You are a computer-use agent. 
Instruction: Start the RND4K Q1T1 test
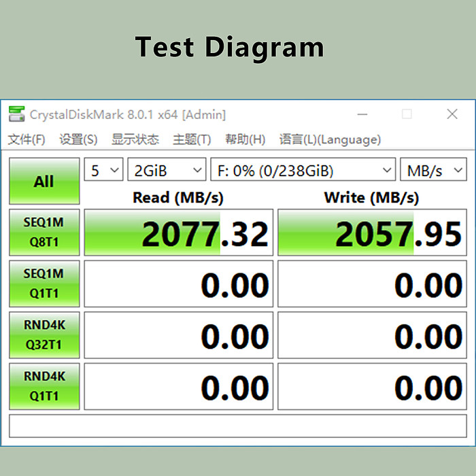tap(44, 386)
